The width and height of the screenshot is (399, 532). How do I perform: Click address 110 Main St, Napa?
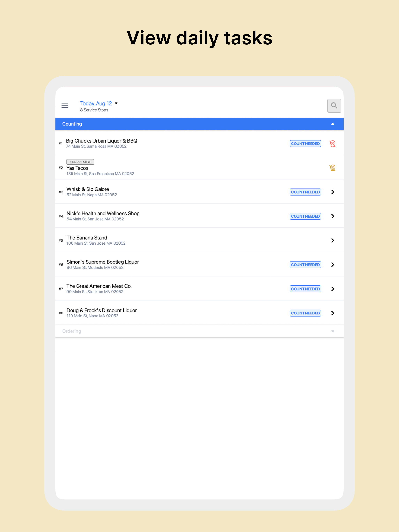tap(92, 316)
